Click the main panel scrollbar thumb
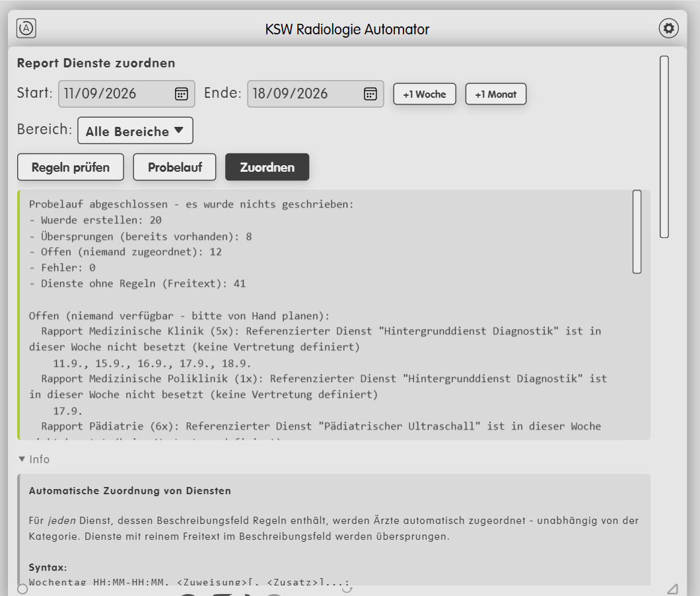 pyautogui.click(x=664, y=147)
